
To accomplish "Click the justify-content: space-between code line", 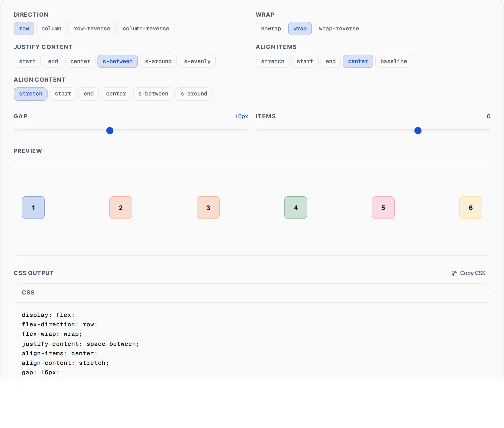I will coord(80,344).
